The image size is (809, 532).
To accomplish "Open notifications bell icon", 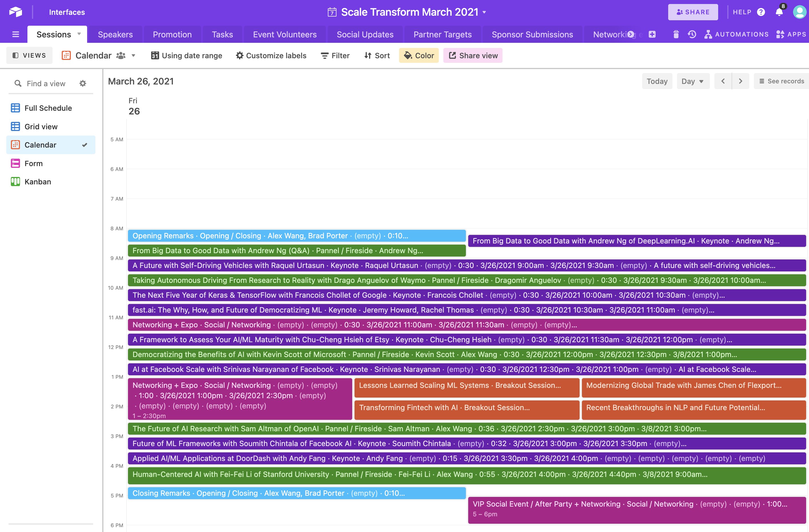I will click(x=779, y=12).
